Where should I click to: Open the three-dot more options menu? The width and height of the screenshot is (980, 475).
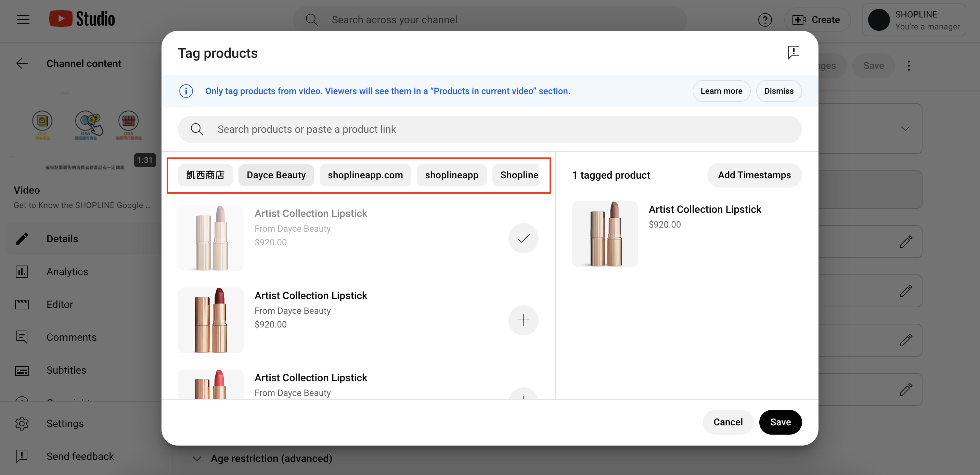coord(908,65)
